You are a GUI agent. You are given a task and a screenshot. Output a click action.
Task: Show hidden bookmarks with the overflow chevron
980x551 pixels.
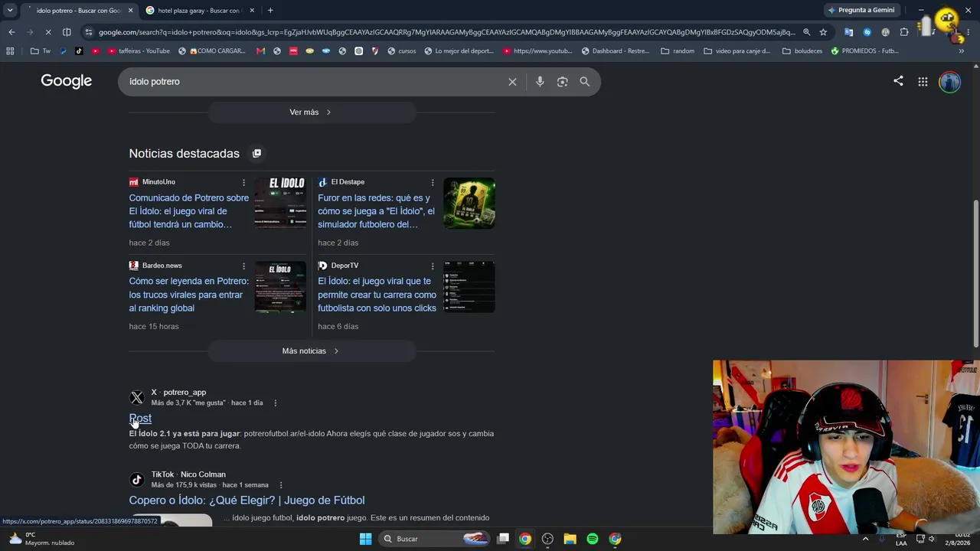pyautogui.click(x=962, y=51)
